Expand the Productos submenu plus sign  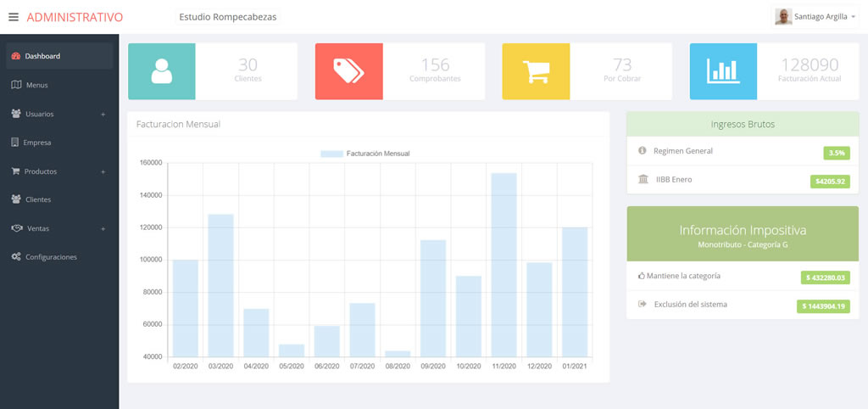tap(103, 171)
